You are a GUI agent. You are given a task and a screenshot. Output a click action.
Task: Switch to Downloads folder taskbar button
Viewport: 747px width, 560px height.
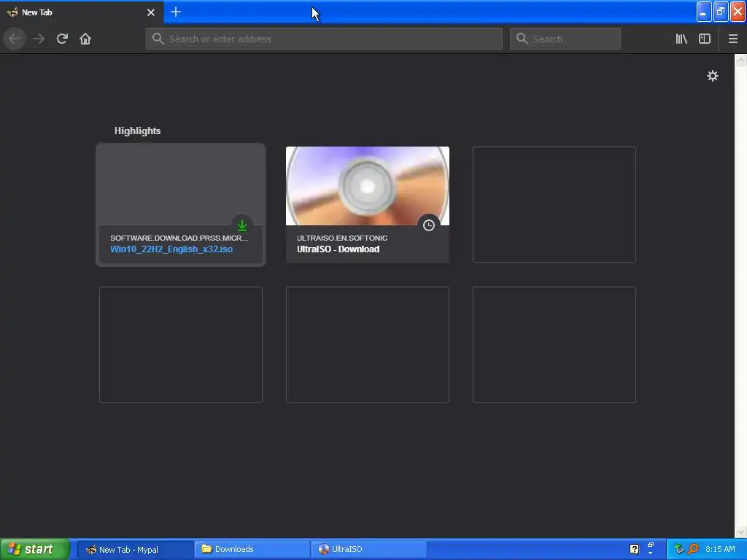[252, 550]
